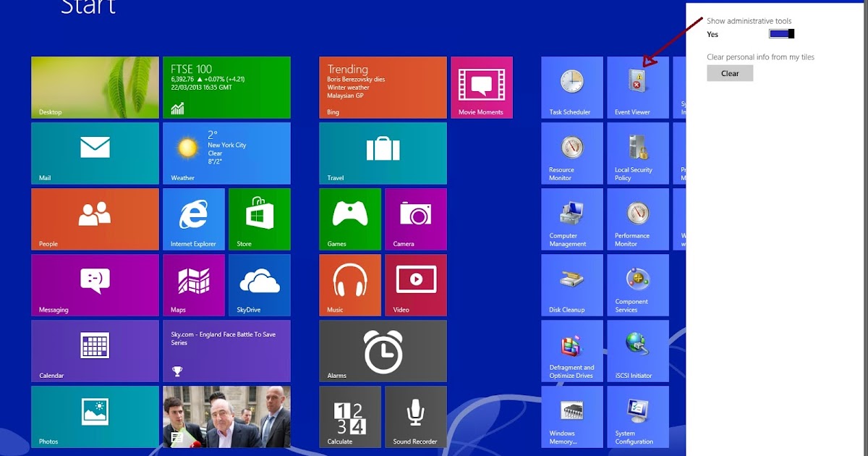The height and width of the screenshot is (456, 868).
Task: Toggle Show administrative tools switch
Action: [782, 34]
